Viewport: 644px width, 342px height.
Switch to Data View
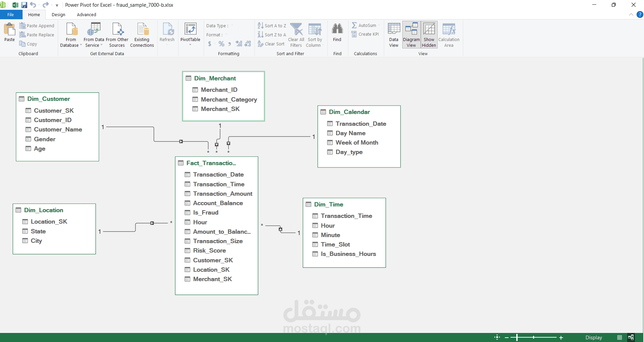(x=394, y=35)
